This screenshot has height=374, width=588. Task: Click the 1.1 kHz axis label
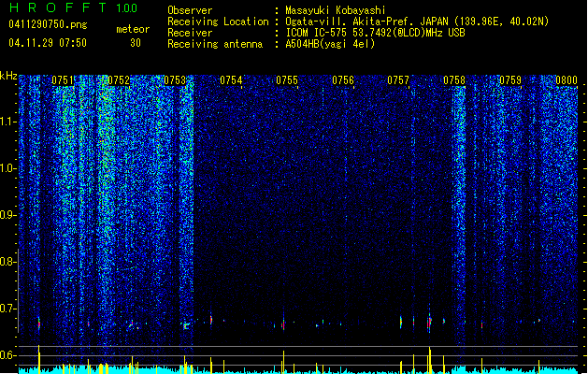tap(8, 122)
